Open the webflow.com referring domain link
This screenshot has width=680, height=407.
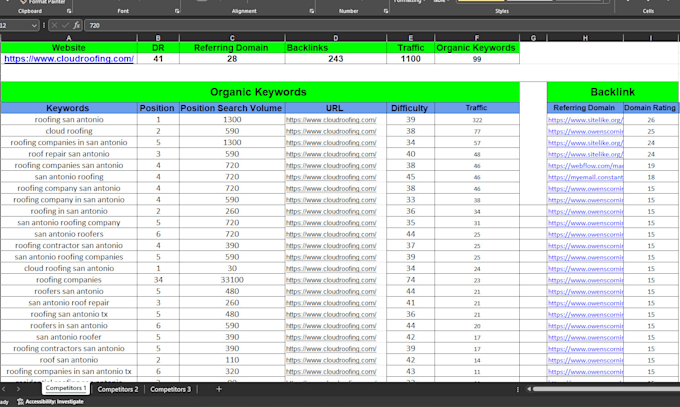tap(585, 166)
